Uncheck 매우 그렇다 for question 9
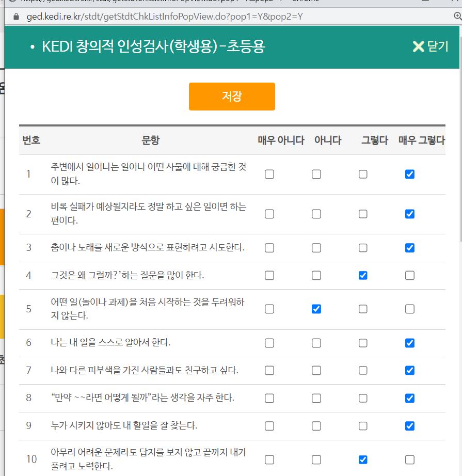The height and width of the screenshot is (476, 462). [x=410, y=426]
